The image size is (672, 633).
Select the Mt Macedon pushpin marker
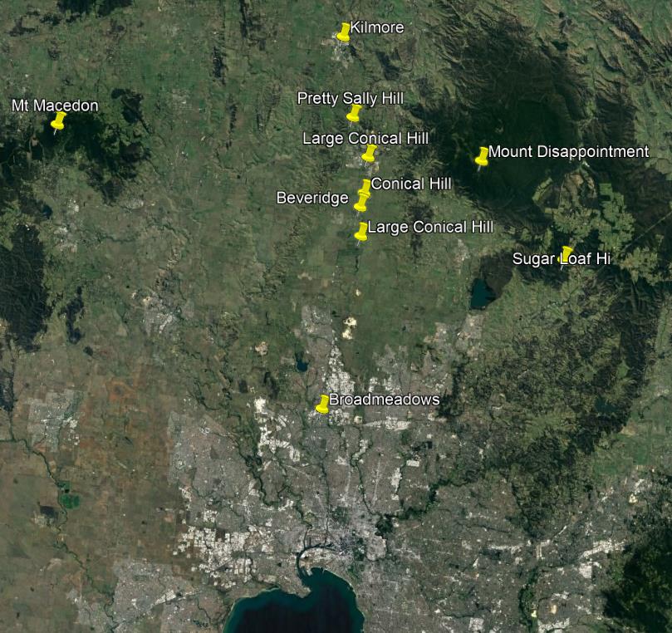[x=58, y=122]
